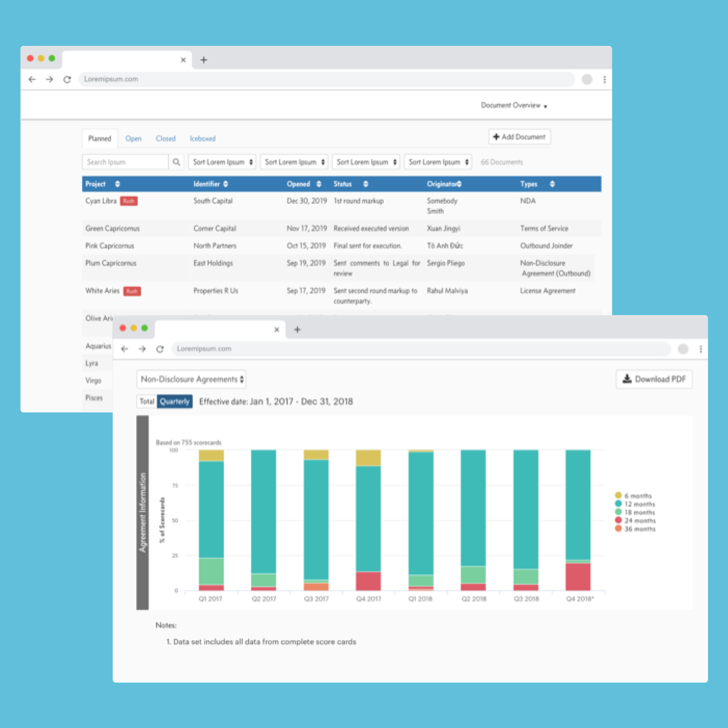The height and width of the screenshot is (728, 728).
Task: Reload page in the rear browser window
Action: (67, 80)
